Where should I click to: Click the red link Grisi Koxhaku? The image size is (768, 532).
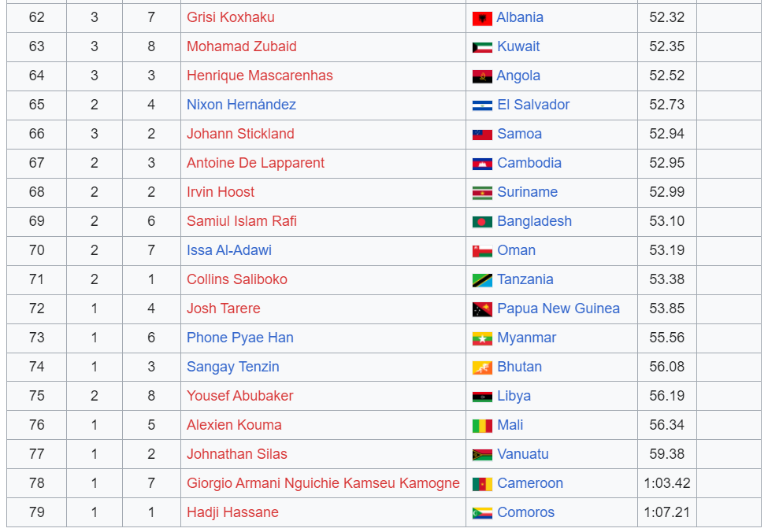tap(230, 17)
